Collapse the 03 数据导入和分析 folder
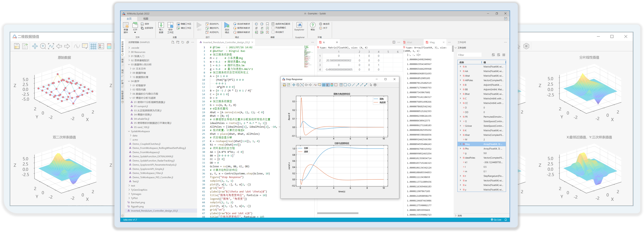 coord(129,64)
